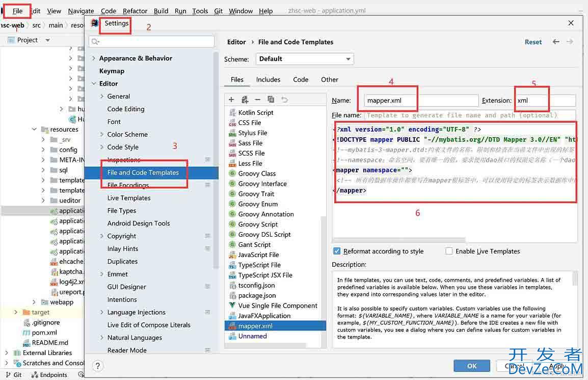Click the template Name input field
Screen dimensions: 588x380
(x=421, y=100)
